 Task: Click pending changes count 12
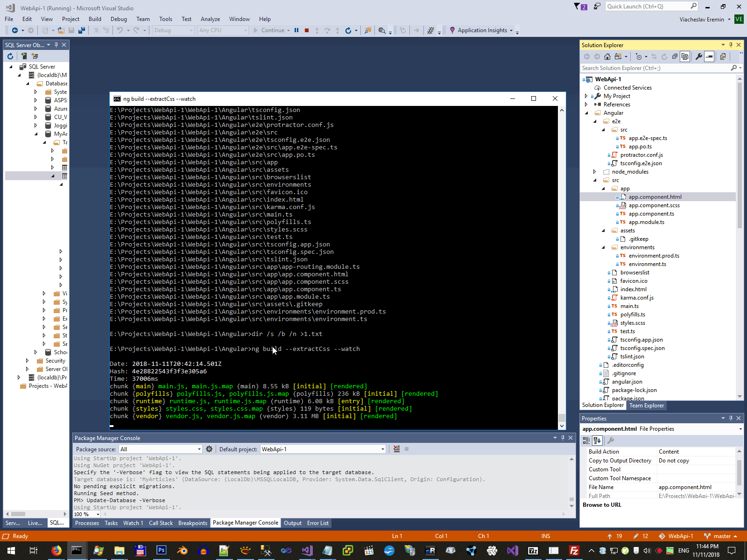click(641, 536)
